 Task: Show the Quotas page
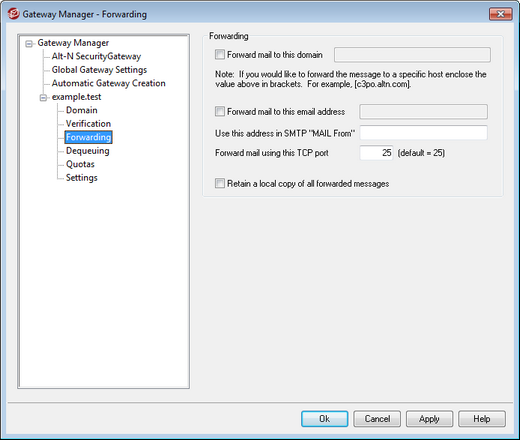click(80, 164)
